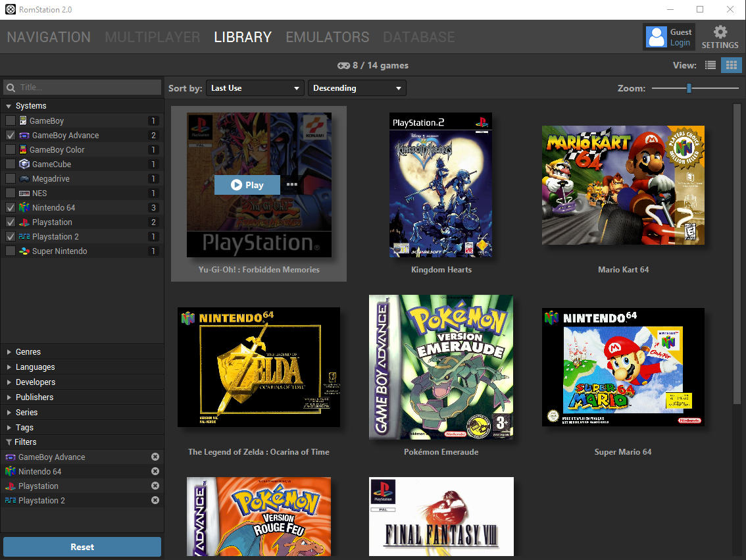Expand the Languages section
The image size is (746, 560).
pyautogui.click(x=82, y=367)
